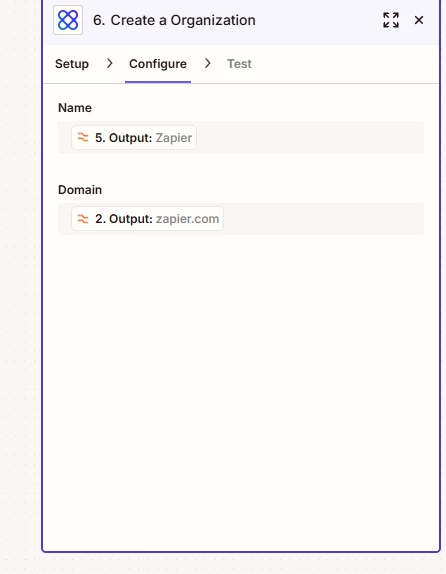Click the chevron between Configure and Test
Viewport: 446px width, 574px height.
(208, 63)
